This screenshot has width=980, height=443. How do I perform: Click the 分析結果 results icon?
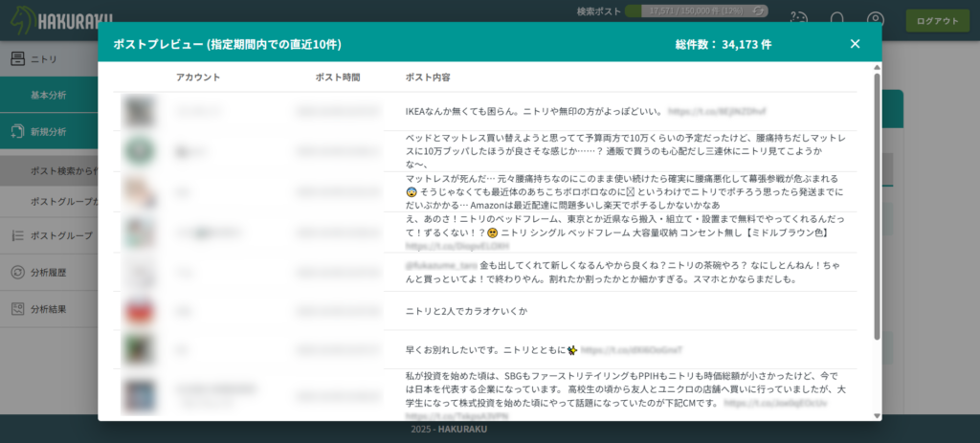click(x=17, y=309)
